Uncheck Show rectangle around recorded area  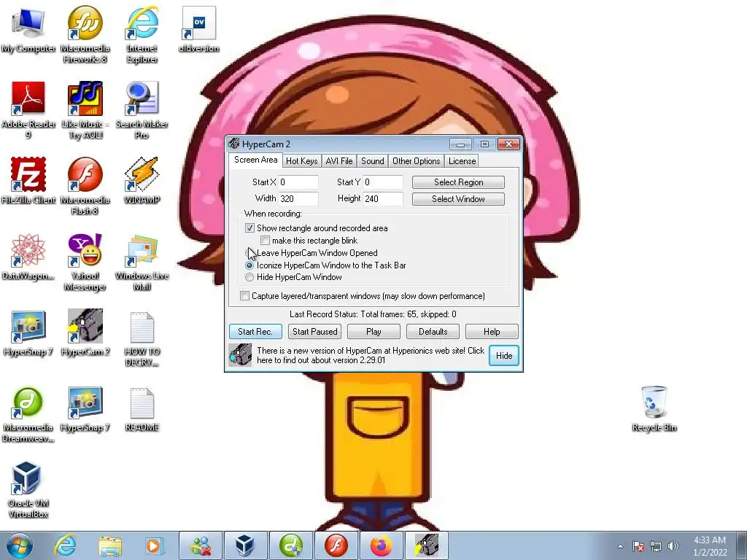pyautogui.click(x=249, y=228)
